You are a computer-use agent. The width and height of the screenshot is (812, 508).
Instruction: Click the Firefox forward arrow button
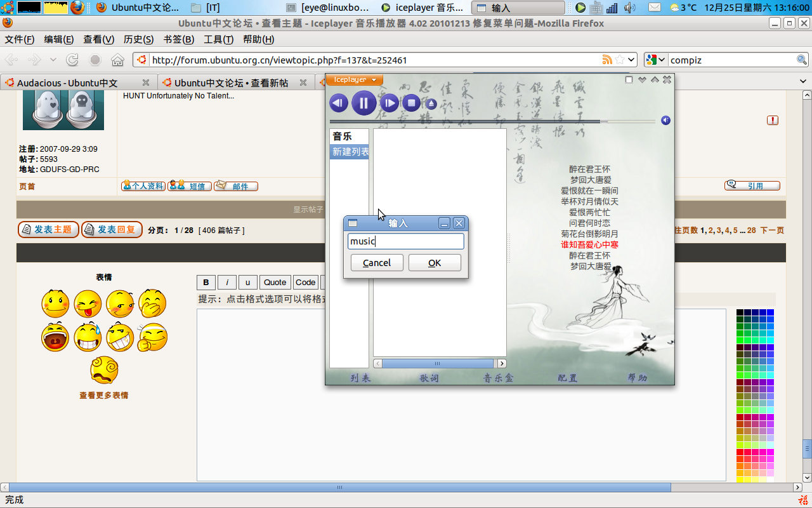(x=34, y=60)
